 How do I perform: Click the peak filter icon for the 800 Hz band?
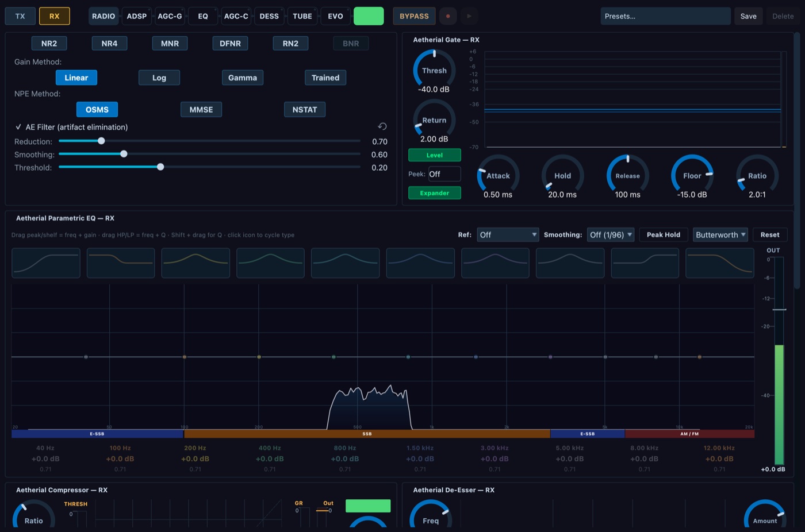click(345, 263)
